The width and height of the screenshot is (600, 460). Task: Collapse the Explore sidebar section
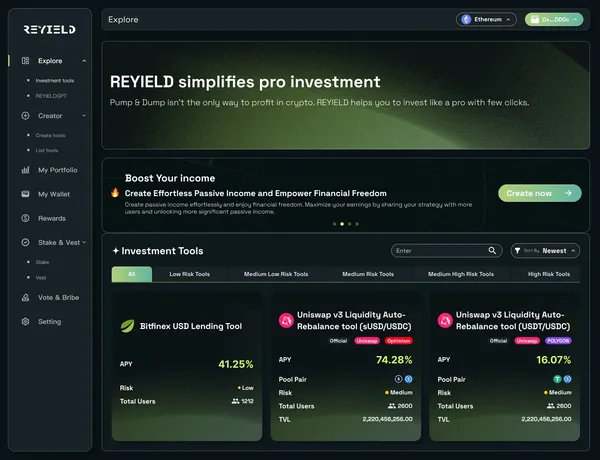pos(84,61)
